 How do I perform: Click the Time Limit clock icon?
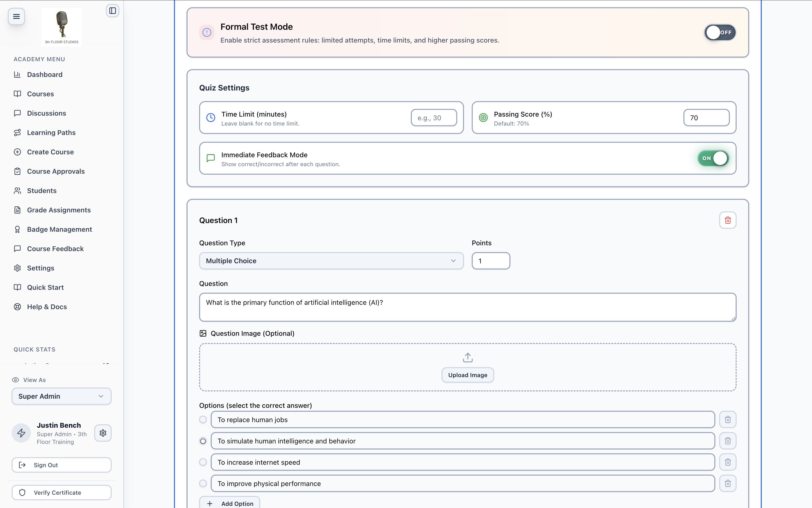(210, 118)
